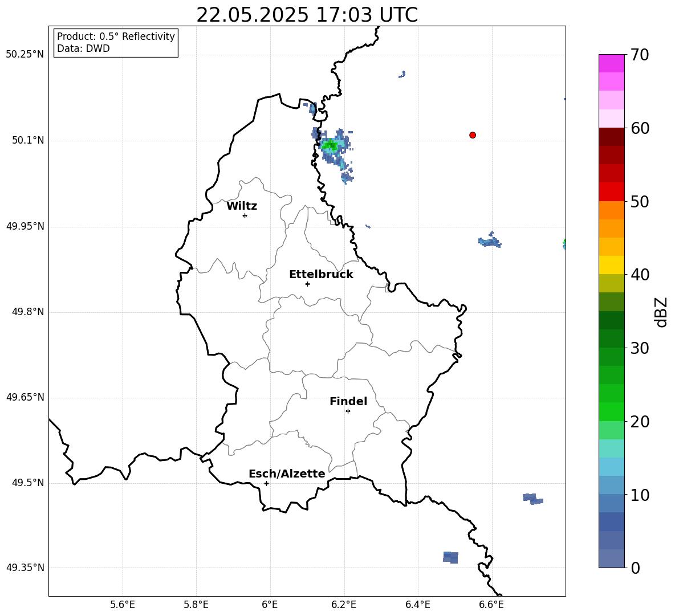Click the Findel city label
The height and width of the screenshot is (616, 675).
pyautogui.click(x=348, y=401)
